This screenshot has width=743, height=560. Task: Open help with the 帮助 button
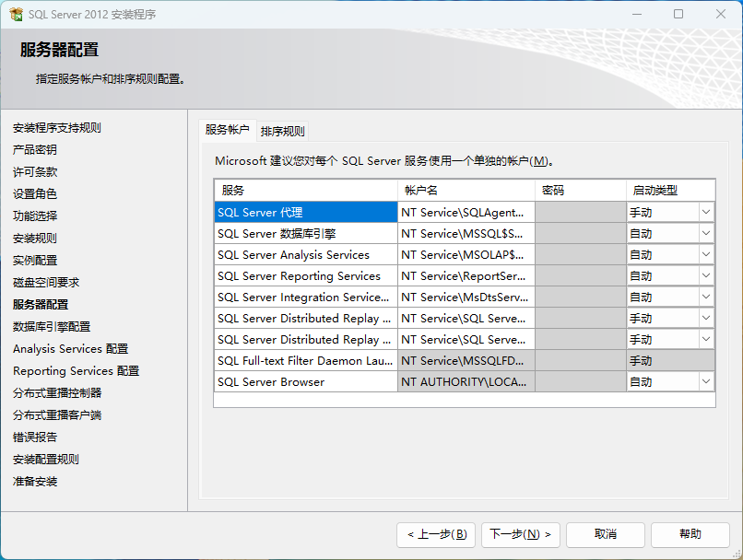tap(690, 534)
